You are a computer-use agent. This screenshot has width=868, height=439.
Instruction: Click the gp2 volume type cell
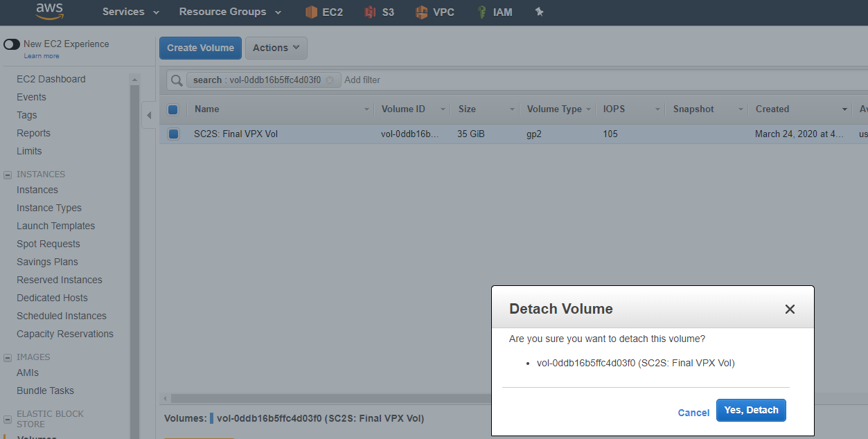coord(534,134)
